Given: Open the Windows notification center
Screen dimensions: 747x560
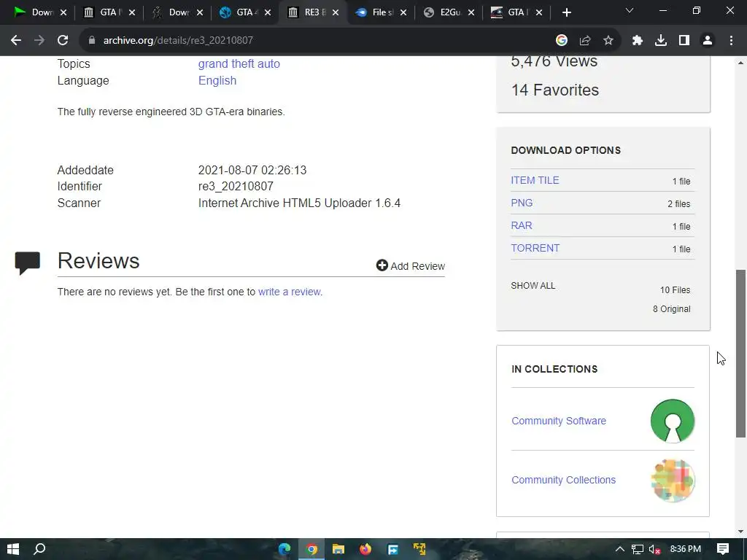Looking at the screenshot, I should 723,549.
